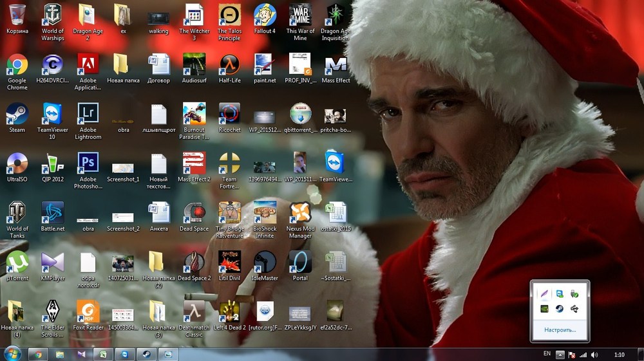Click the NVIDIA icon in tray popup

coord(545,309)
